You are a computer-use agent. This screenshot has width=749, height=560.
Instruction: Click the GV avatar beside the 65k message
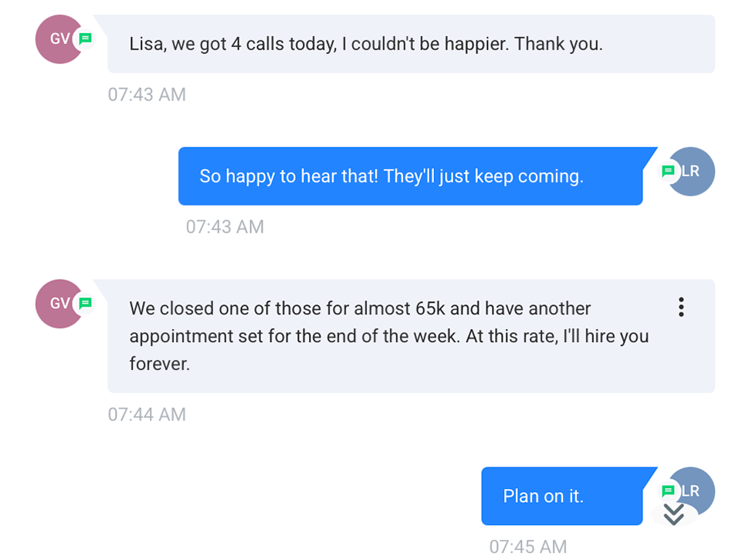58,304
